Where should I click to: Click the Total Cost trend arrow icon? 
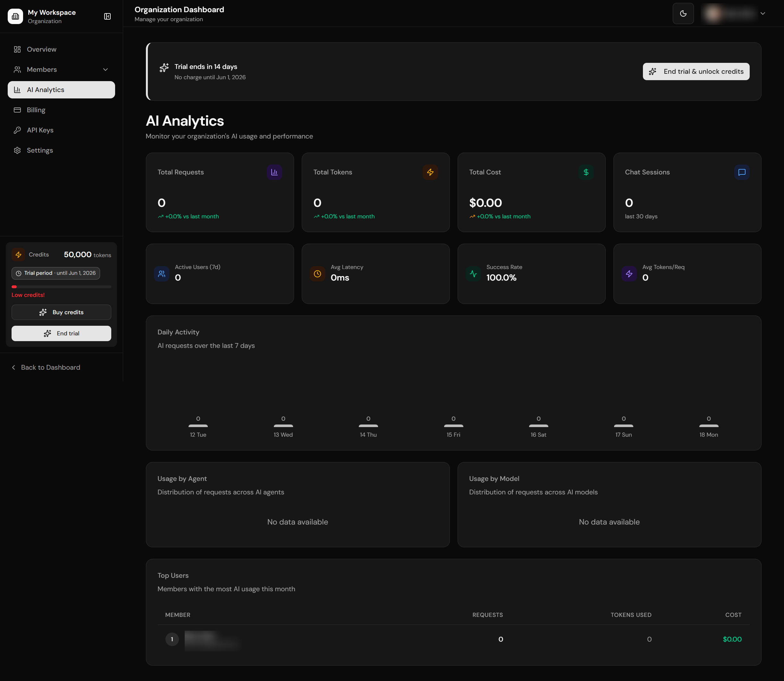point(472,217)
